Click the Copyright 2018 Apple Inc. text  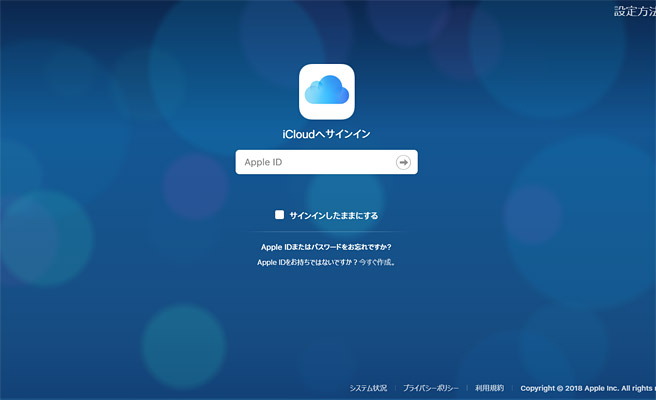tap(588, 388)
